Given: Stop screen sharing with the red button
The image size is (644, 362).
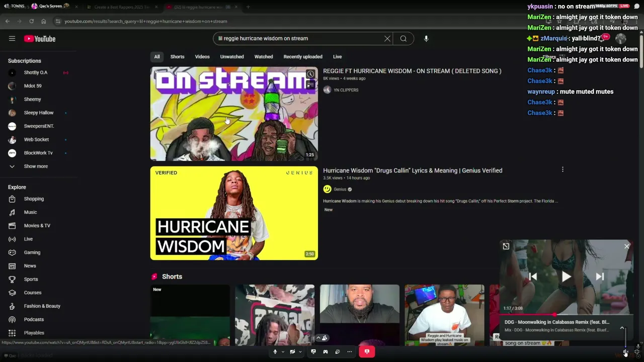Looking at the screenshot, I should coord(367,352).
